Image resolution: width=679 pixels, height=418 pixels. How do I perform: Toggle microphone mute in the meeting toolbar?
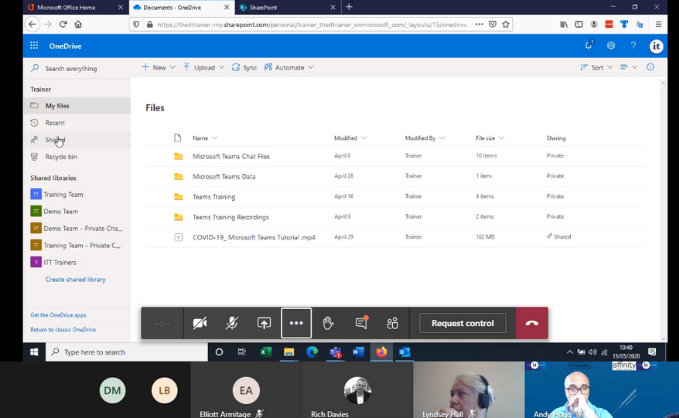click(x=232, y=323)
